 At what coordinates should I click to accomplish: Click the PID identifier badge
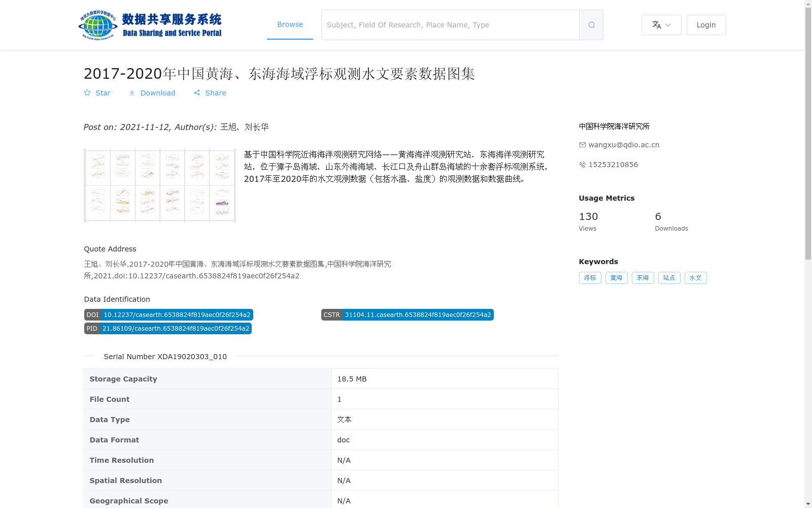[168, 329]
